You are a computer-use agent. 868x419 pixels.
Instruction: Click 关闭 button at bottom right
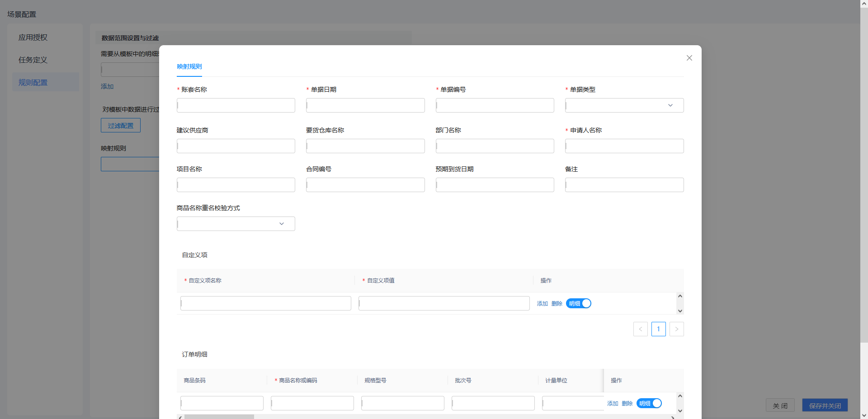780,405
